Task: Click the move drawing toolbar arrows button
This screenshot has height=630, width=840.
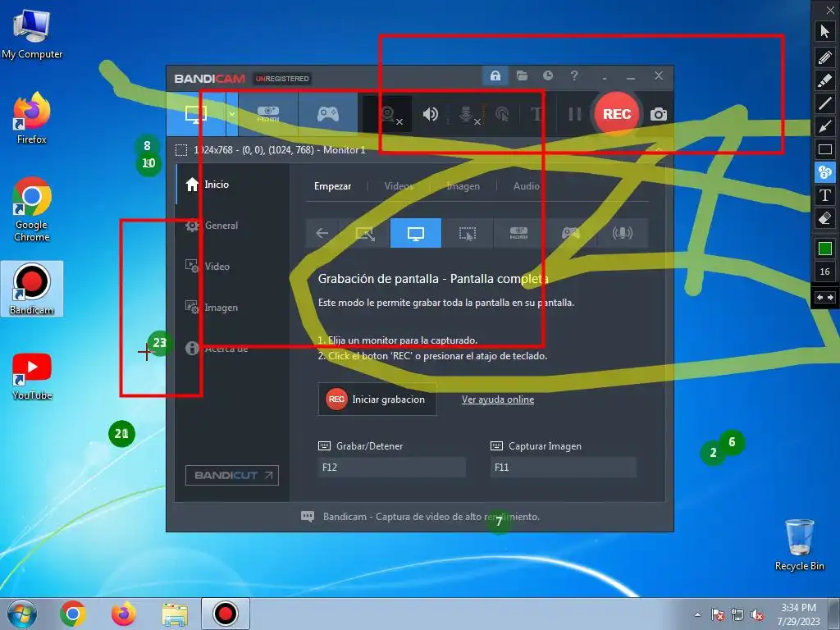Action: pos(825,297)
